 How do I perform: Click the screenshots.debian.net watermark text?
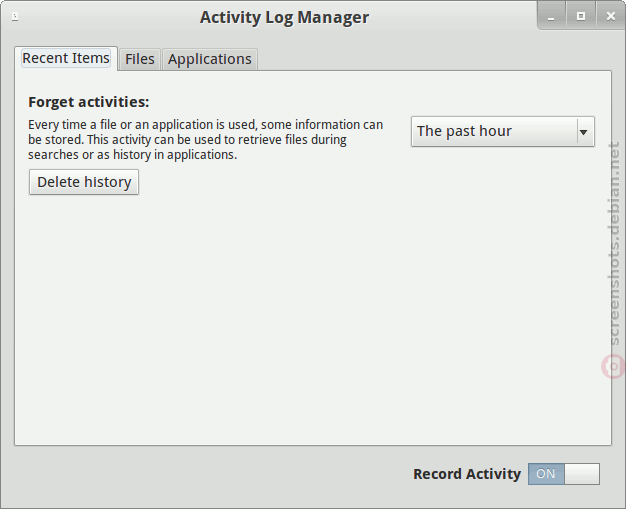[x=614, y=244]
